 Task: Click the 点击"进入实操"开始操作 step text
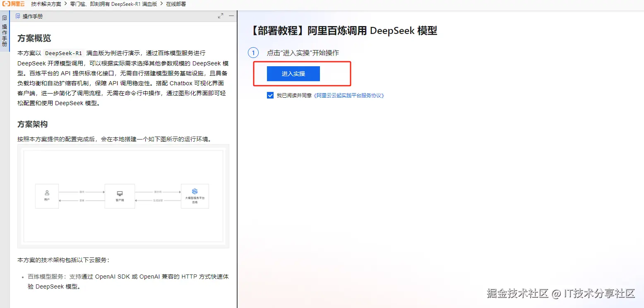[x=303, y=53]
